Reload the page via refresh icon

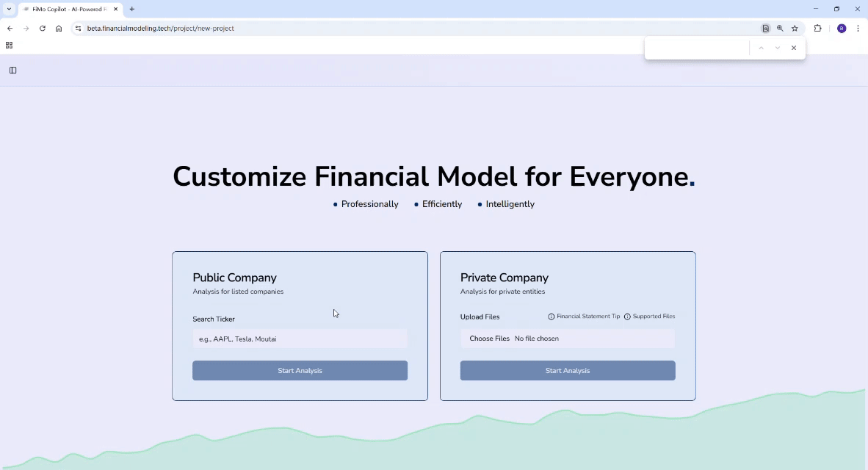42,28
